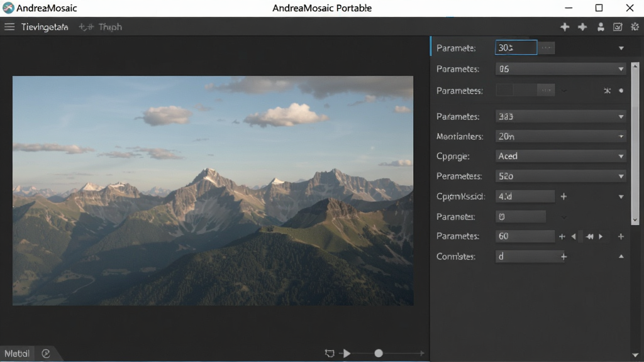Image resolution: width=644 pixels, height=362 pixels.
Task: Start playback with the play button
Action: pos(347,353)
